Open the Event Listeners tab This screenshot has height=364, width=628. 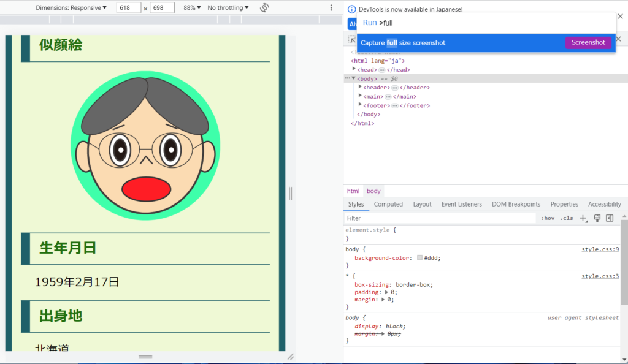(x=461, y=204)
